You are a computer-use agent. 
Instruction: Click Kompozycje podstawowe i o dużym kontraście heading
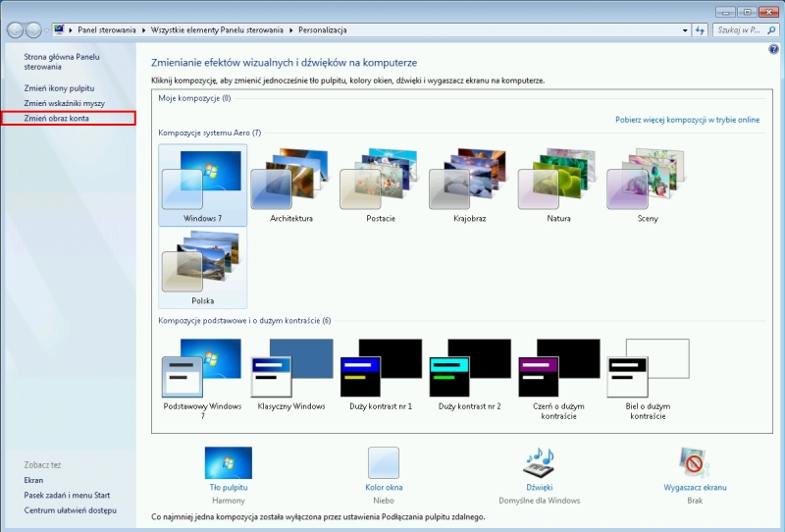tap(244, 321)
